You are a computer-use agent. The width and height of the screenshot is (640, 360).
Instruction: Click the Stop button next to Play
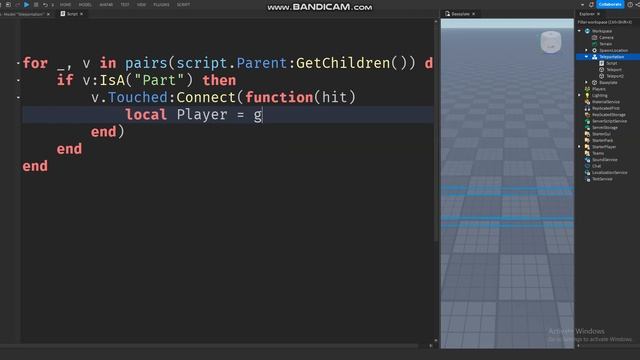coord(36,4)
